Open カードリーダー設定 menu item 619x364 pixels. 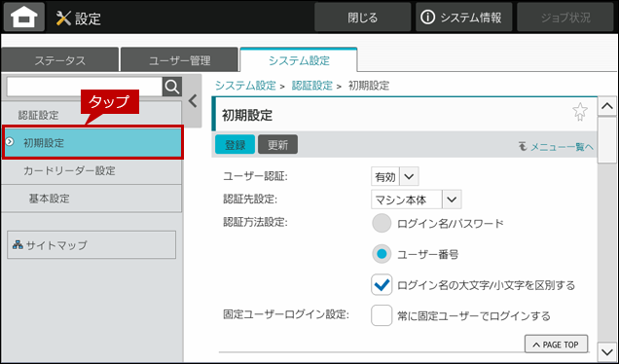[91, 171]
